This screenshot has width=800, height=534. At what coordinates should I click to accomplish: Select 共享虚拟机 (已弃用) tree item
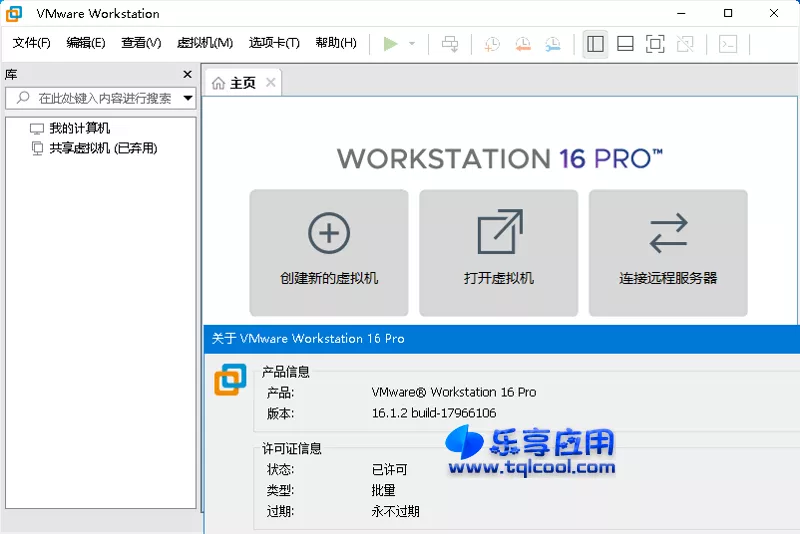[x=103, y=148]
